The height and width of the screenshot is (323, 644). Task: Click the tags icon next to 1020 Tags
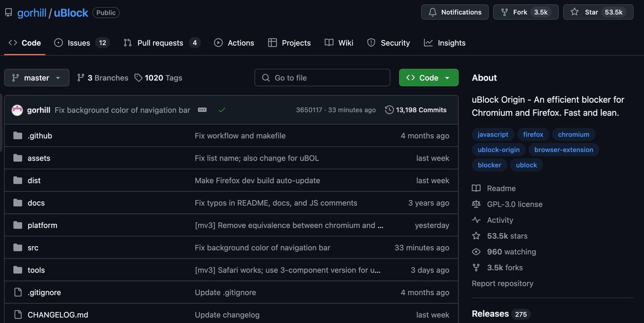coord(138,77)
